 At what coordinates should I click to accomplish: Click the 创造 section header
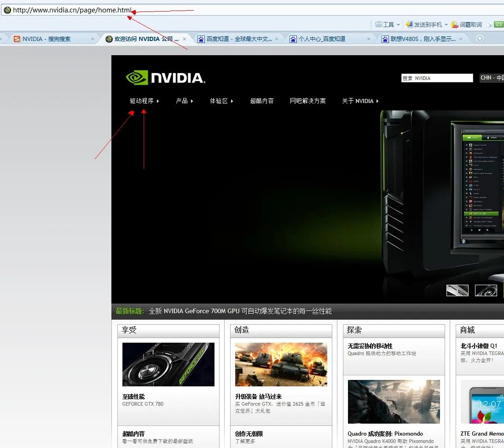click(281, 330)
